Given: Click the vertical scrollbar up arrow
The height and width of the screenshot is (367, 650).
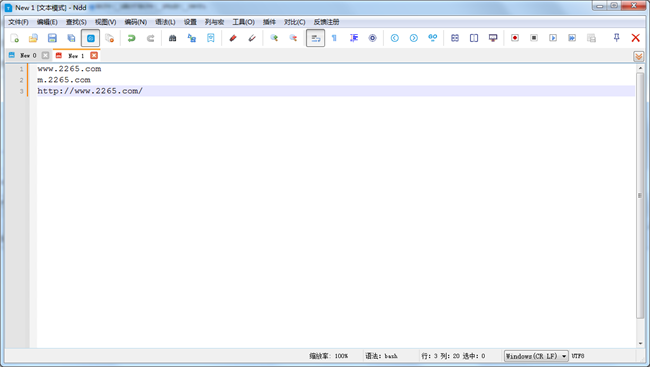Looking at the screenshot, I should 640,68.
